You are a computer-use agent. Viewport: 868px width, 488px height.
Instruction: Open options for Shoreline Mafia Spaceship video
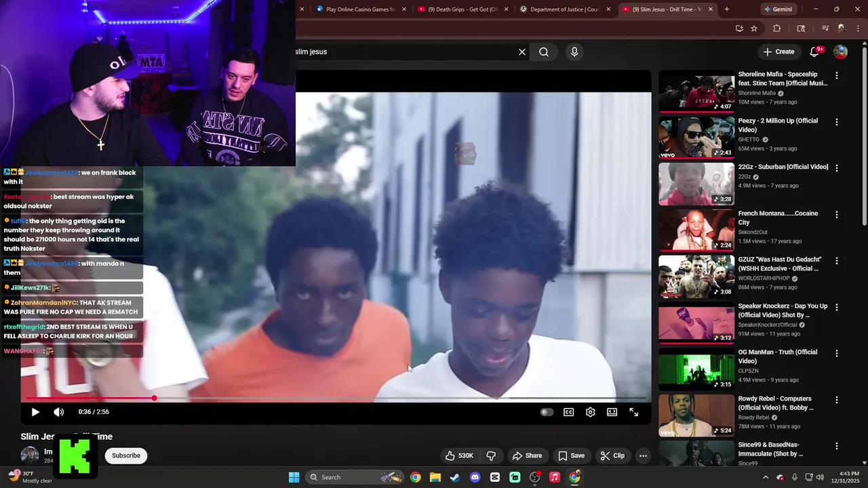click(x=836, y=76)
